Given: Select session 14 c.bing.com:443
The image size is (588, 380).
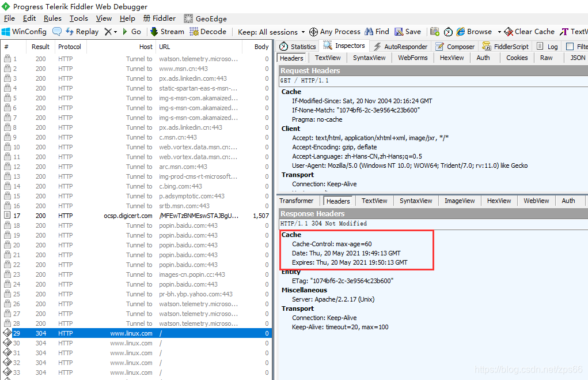Looking at the screenshot, I should pyautogui.click(x=136, y=186).
